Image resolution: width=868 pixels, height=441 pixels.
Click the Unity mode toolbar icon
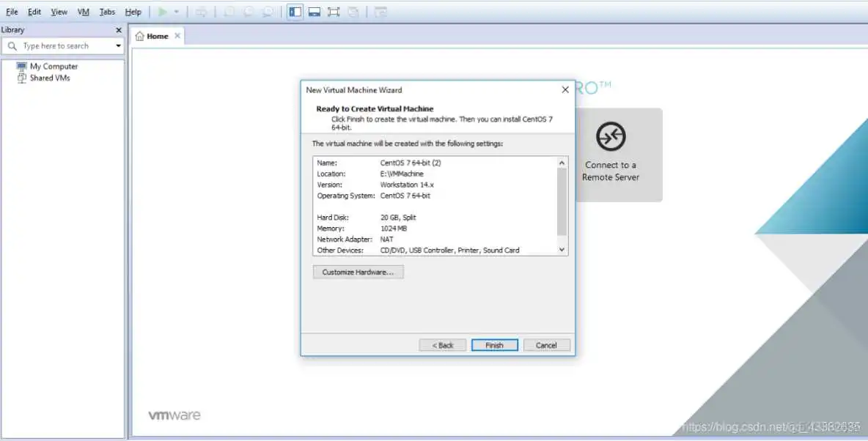pyautogui.click(x=354, y=12)
